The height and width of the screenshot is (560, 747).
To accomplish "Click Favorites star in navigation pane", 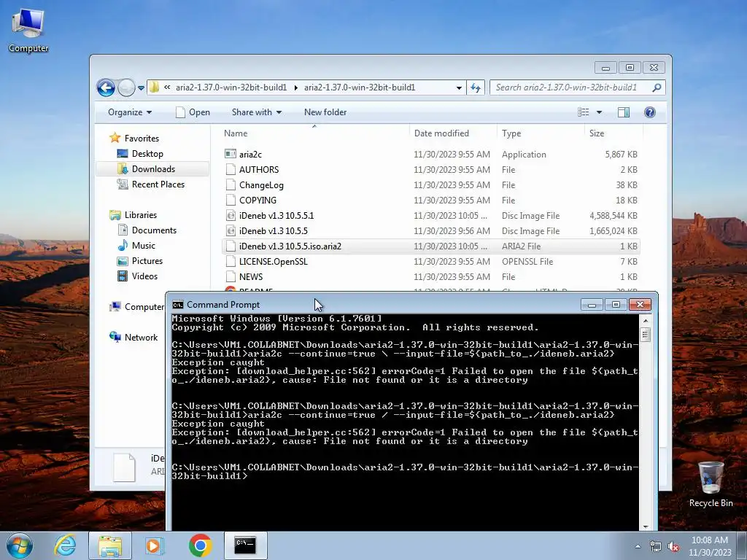I will [115, 138].
